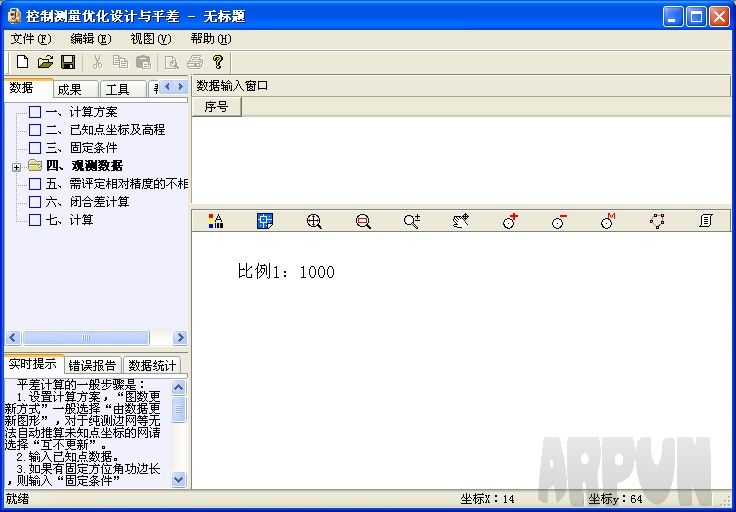Click the 坐标X: 14 status bar entry
736x512 pixels.
[487, 499]
